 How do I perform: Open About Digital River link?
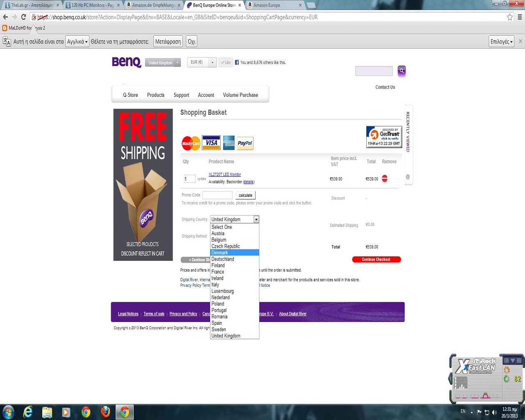coord(293,314)
